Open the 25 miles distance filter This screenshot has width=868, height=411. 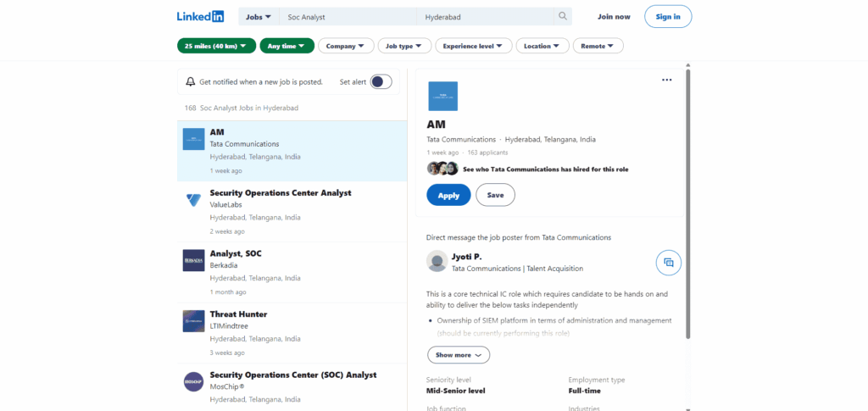tap(216, 46)
